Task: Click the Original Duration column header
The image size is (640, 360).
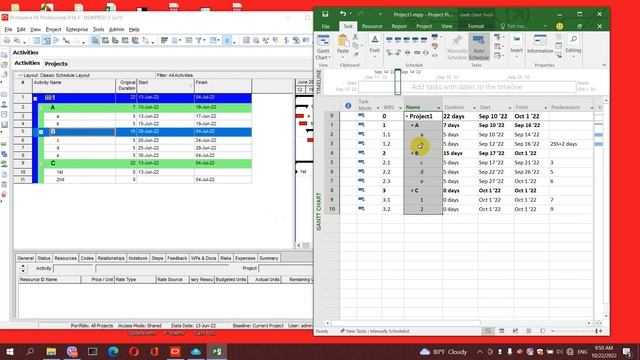Action: click(126, 85)
